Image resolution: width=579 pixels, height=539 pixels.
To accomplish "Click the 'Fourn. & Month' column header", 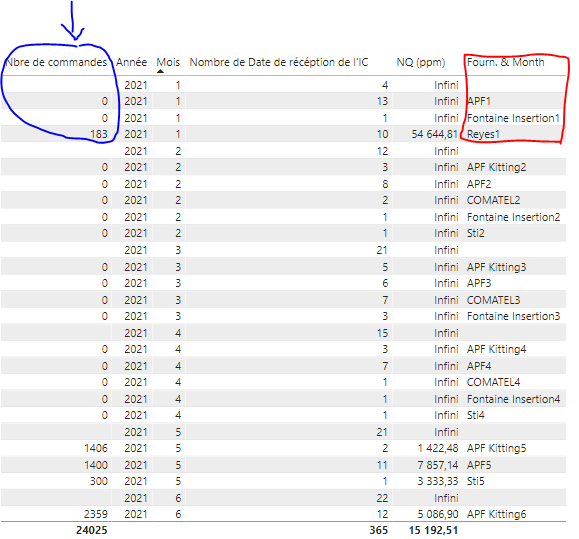I will click(506, 62).
